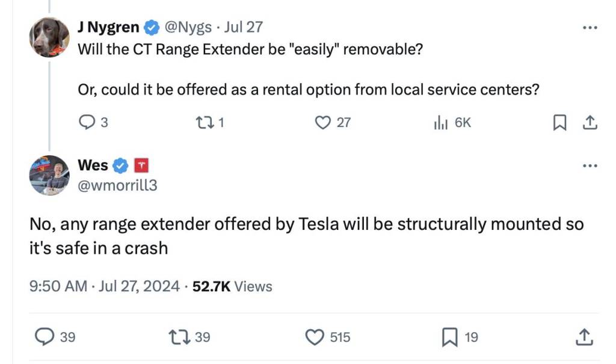Screen dimensions: 616x364
Task: Open more options on J Nygren's tweet
Action: click(x=590, y=28)
